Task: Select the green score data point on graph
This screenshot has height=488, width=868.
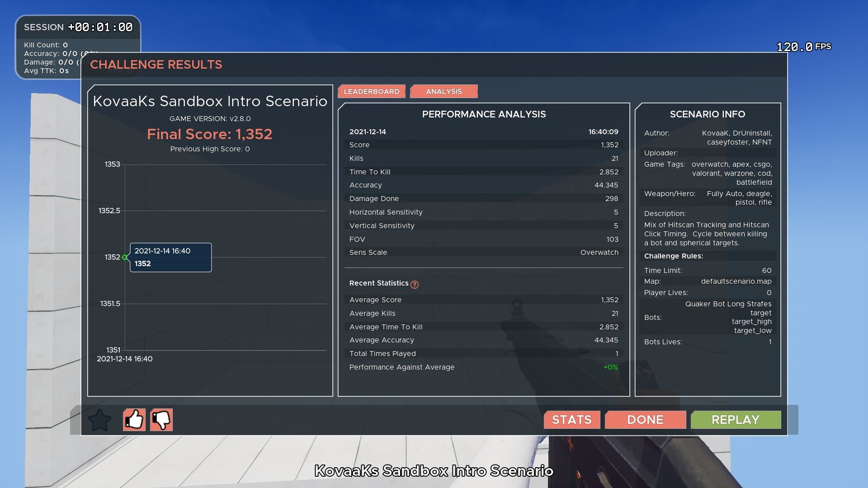Action: point(125,257)
